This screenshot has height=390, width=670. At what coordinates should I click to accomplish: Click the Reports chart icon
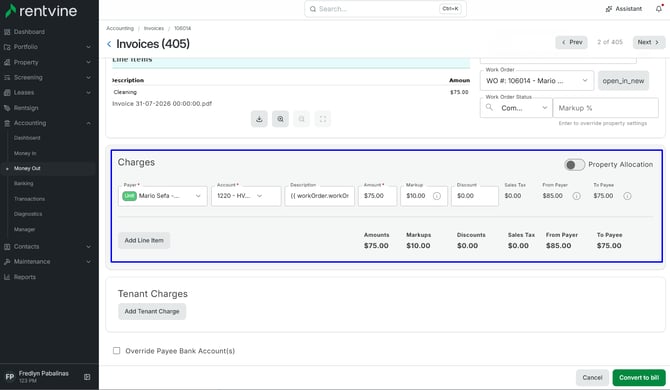(x=7, y=277)
